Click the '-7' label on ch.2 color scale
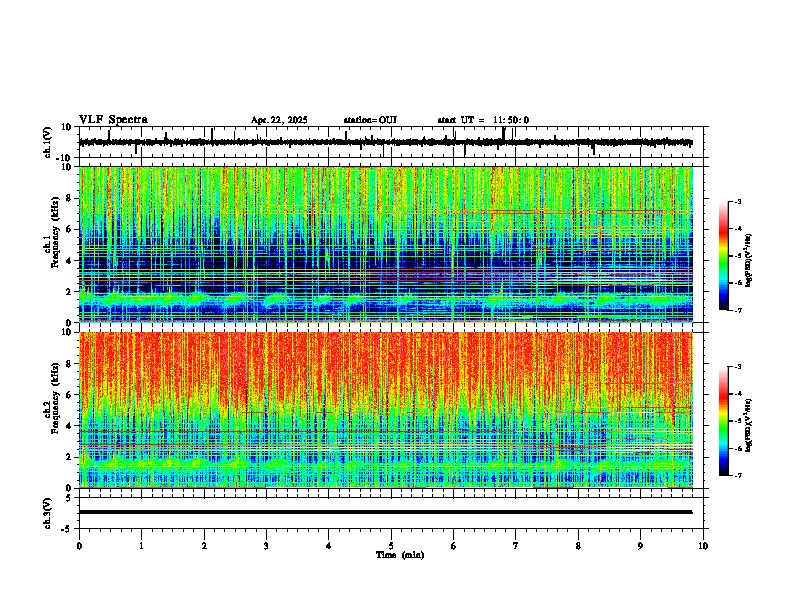The height and width of the screenshot is (612, 792). click(738, 475)
